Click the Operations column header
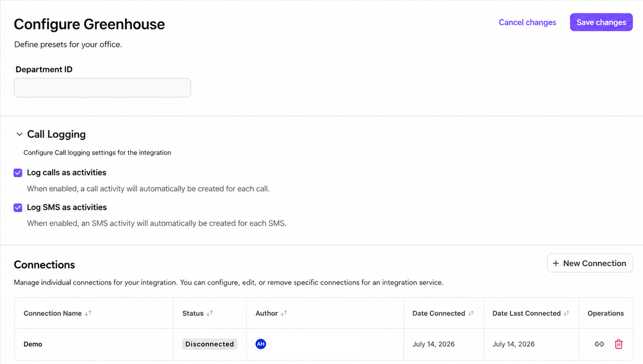The height and width of the screenshot is (364, 643). pos(605,313)
